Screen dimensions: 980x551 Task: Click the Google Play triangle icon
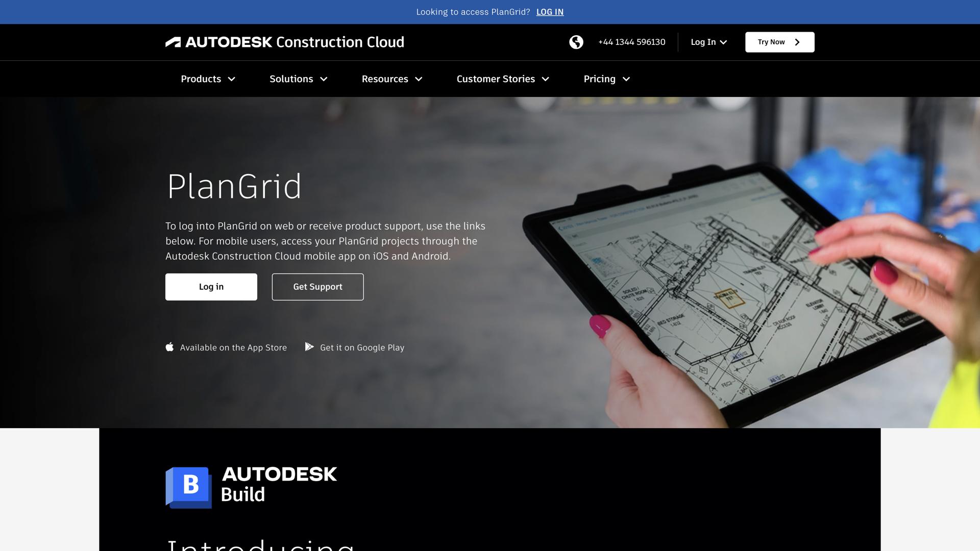(x=309, y=347)
